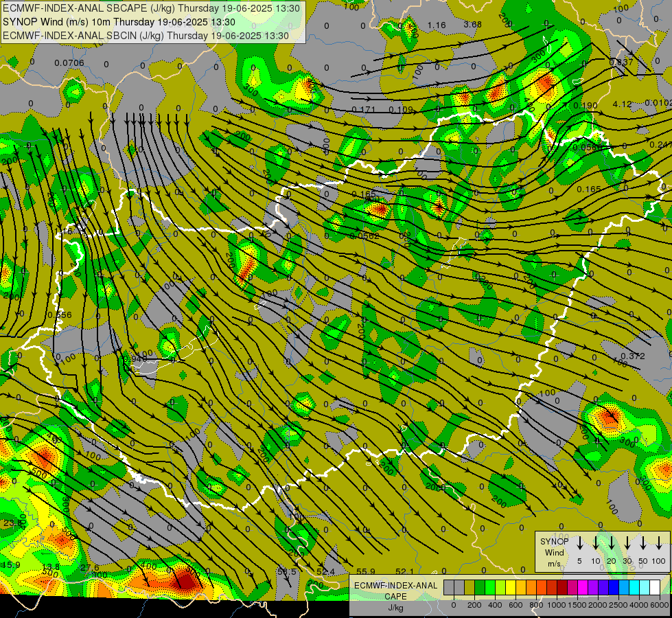Click the map value '55.9'
The width and height of the screenshot is (672, 618).
366,572
